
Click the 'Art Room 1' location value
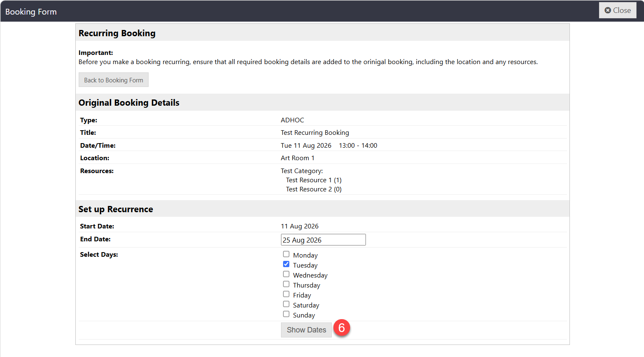pos(298,158)
